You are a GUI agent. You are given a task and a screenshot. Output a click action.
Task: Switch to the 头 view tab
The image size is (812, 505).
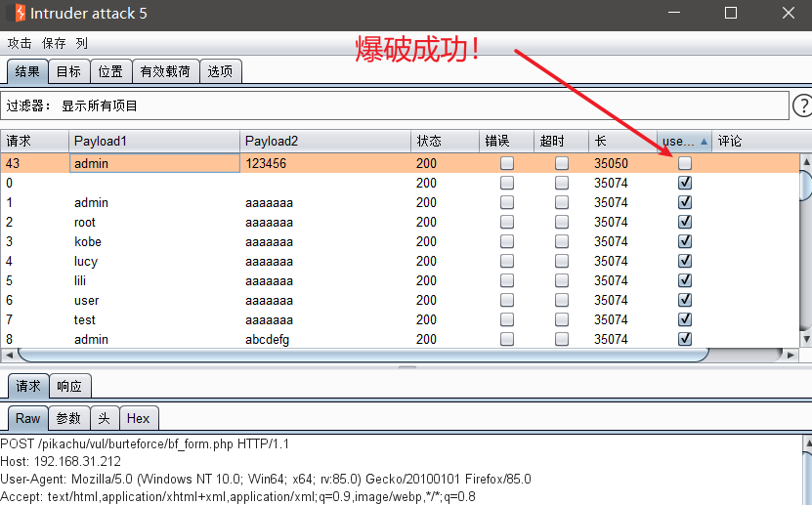click(x=105, y=418)
